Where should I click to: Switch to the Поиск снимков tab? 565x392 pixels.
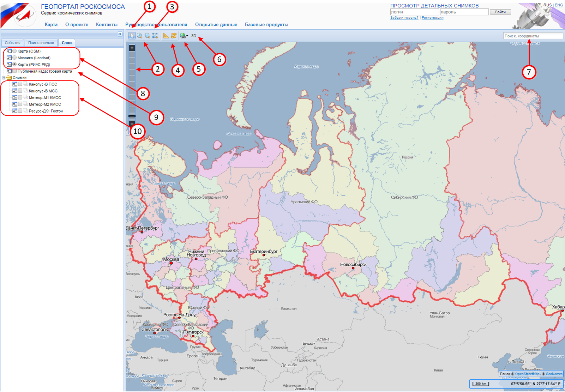(x=41, y=43)
